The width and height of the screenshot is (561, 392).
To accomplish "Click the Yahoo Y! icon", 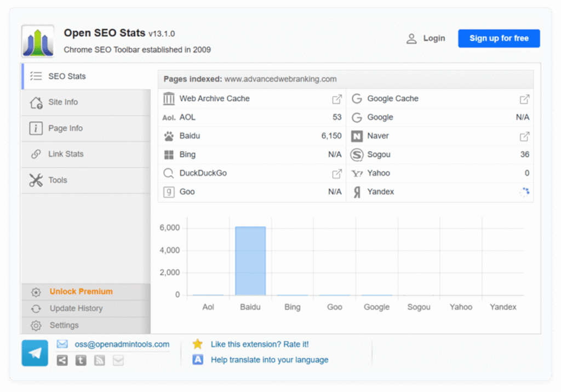I will 357,174.
